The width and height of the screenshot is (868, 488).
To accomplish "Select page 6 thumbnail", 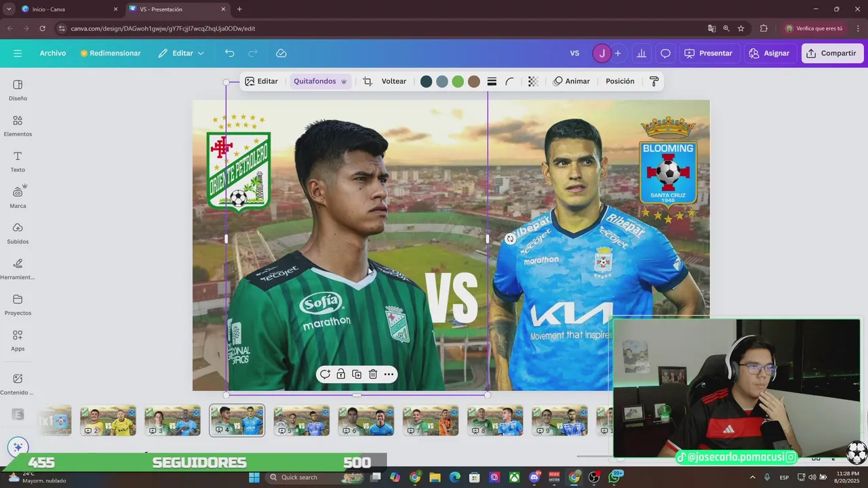I will click(366, 421).
